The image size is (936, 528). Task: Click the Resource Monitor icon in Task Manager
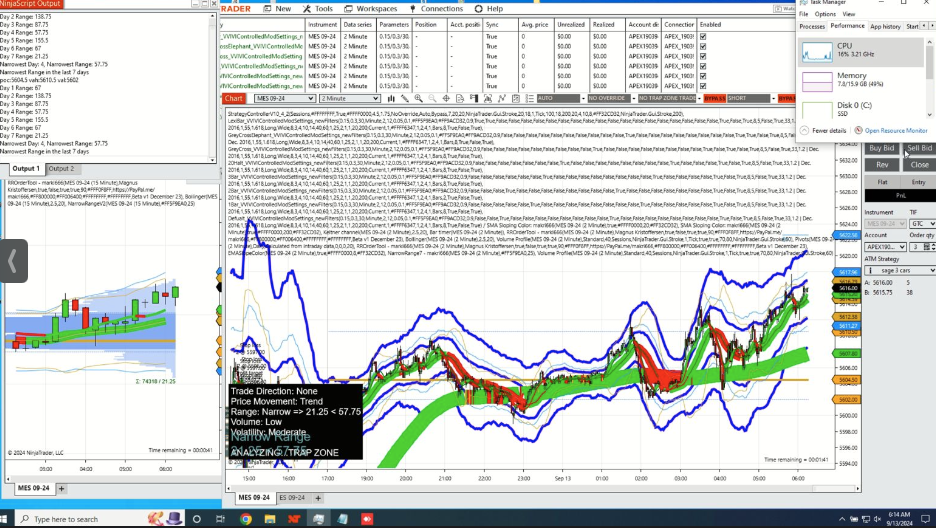(x=858, y=130)
